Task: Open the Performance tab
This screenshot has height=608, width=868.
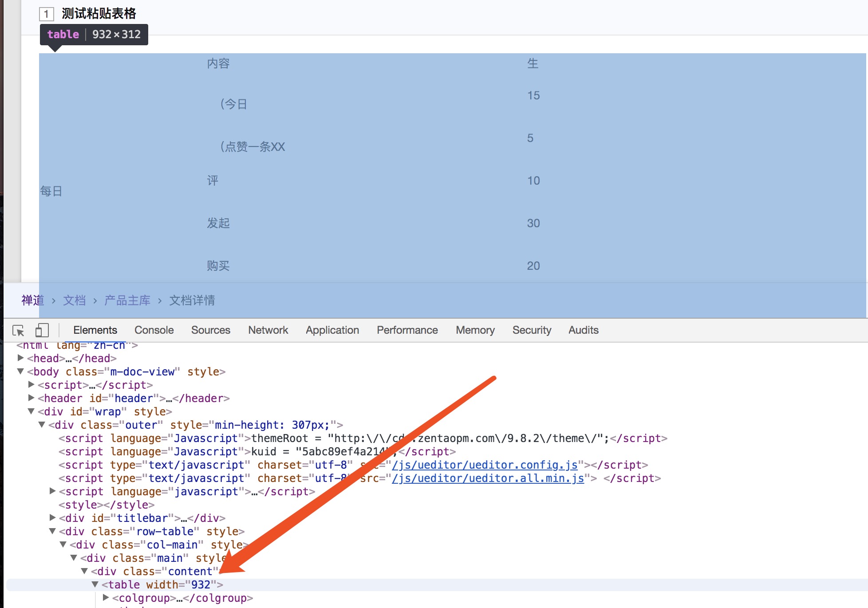Action: [407, 330]
